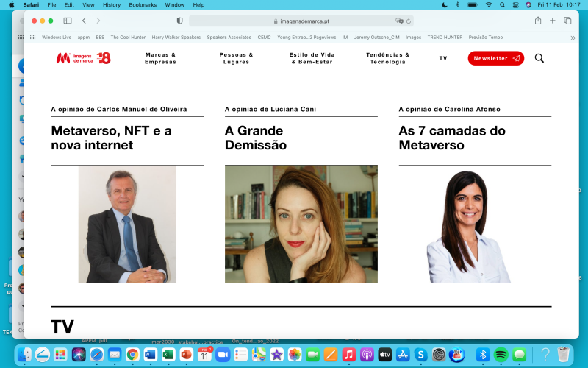Screen dimensions: 588x368
Task: Open the Tendências & Tecnologia navigation item
Action: tap(388, 58)
